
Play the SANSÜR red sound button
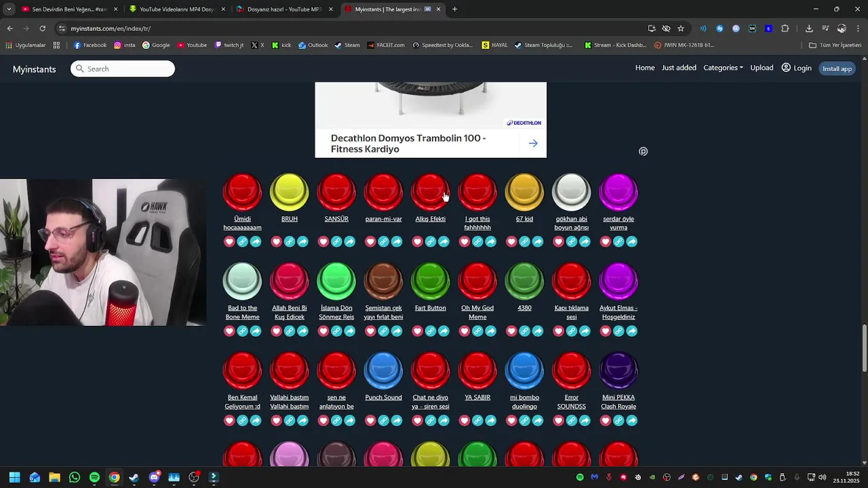point(336,192)
